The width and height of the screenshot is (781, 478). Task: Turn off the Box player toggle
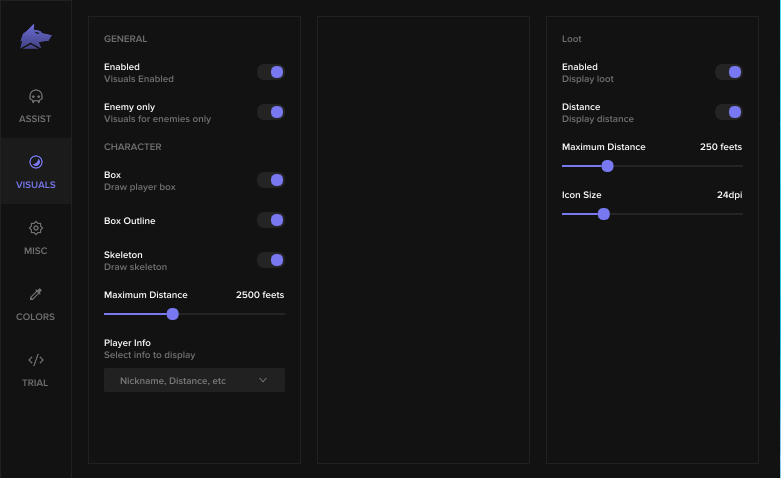[x=271, y=180]
